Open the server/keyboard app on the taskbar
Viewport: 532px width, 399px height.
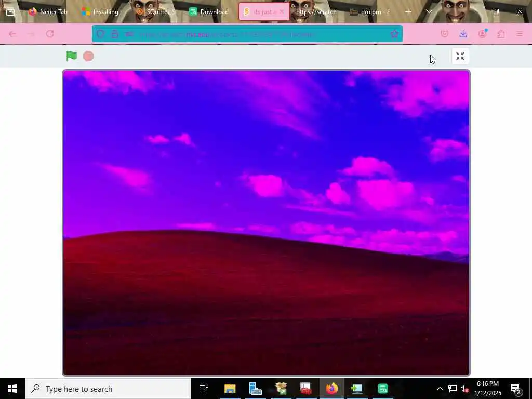coord(255,389)
